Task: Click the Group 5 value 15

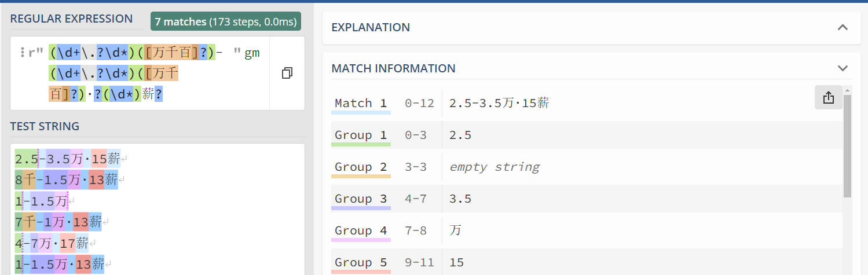Action: (457, 263)
